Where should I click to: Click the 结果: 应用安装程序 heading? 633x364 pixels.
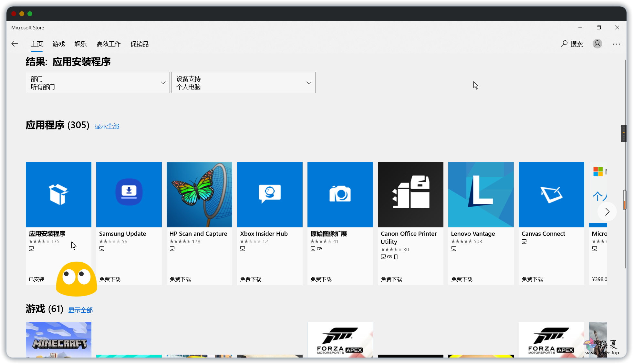point(68,61)
